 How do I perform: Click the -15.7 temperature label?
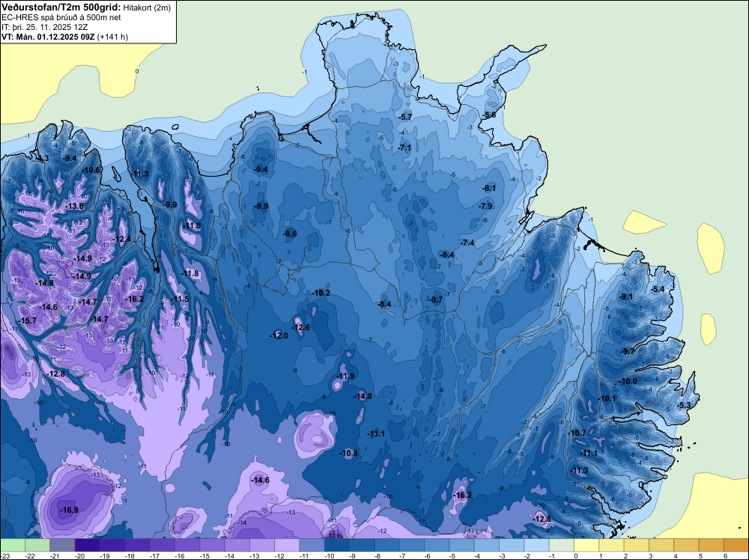pyautogui.click(x=27, y=320)
